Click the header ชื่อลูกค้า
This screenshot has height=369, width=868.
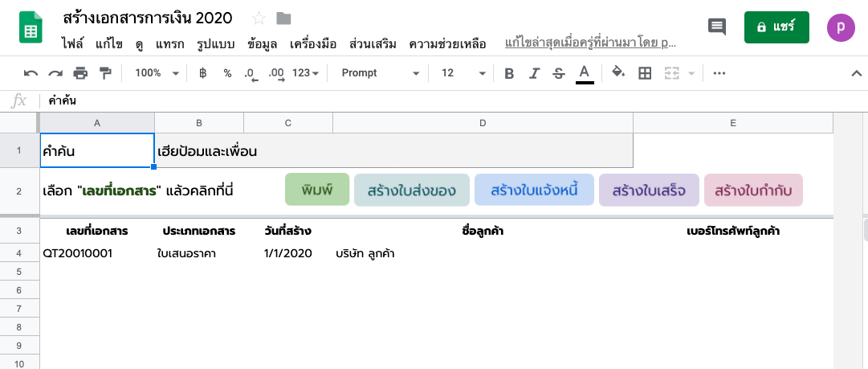483,231
